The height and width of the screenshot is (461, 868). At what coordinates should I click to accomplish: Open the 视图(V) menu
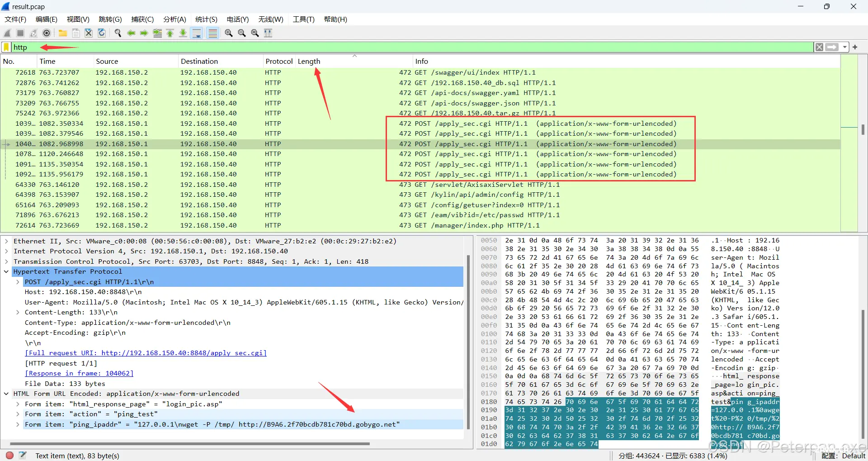click(x=78, y=19)
